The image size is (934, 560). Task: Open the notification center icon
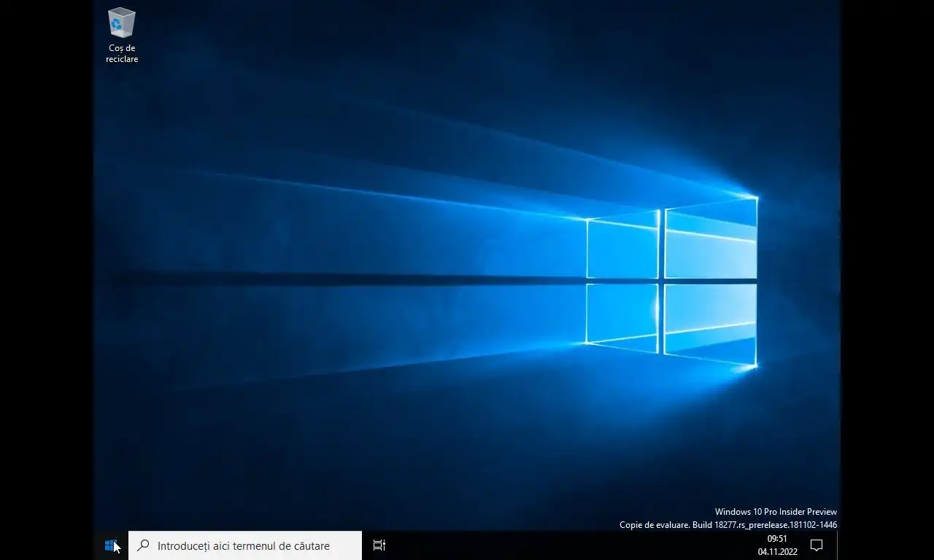coord(817,545)
